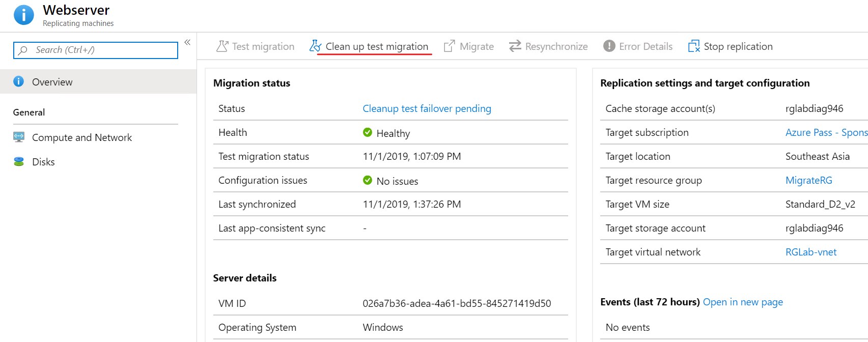Open the Cleanup test failover pending link
Viewport: 868px width, 342px height.
point(427,108)
